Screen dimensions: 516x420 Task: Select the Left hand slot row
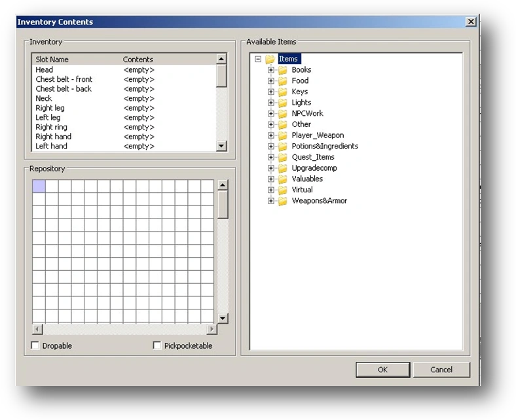[x=124, y=146]
